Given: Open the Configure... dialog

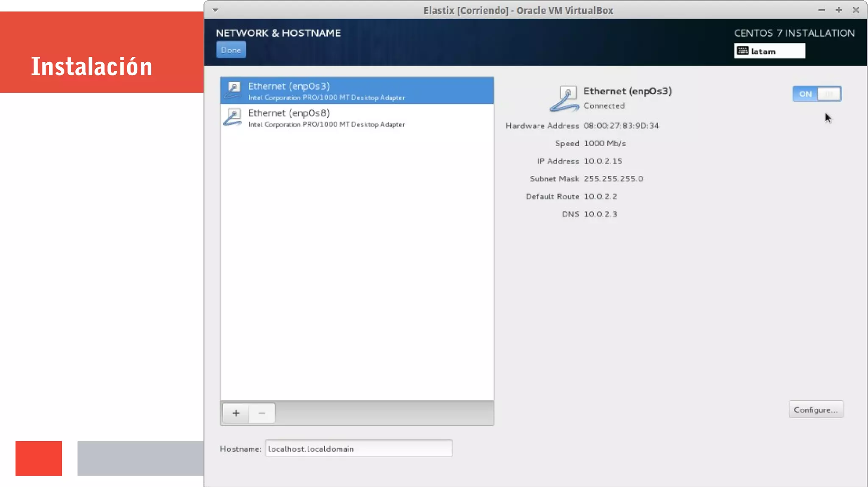Looking at the screenshot, I should coord(815,410).
